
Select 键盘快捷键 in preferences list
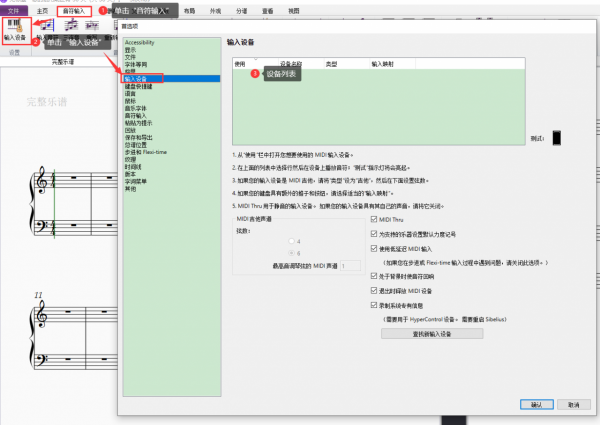coord(139,86)
